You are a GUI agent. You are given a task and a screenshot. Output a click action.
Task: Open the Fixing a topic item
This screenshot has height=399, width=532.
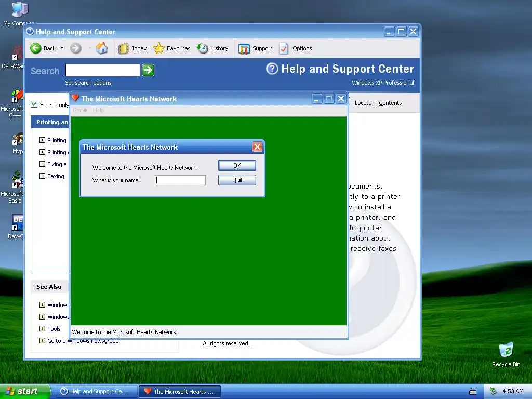click(57, 164)
